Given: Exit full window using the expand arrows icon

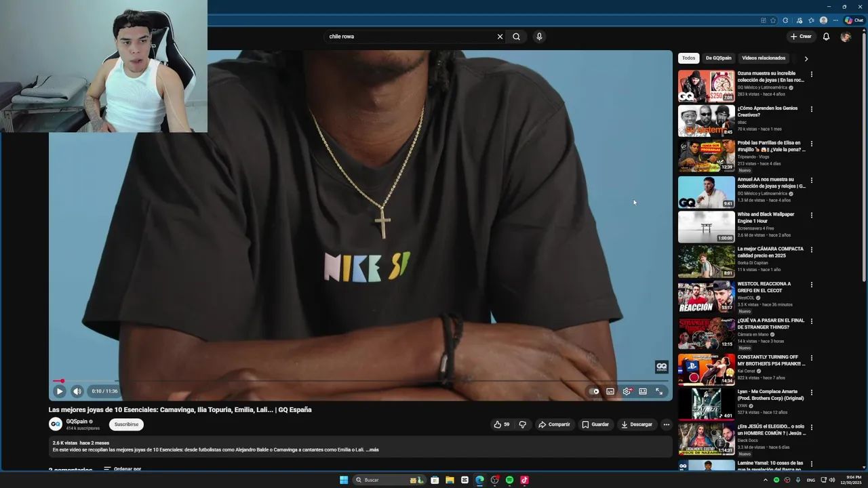Looking at the screenshot, I should (x=659, y=391).
